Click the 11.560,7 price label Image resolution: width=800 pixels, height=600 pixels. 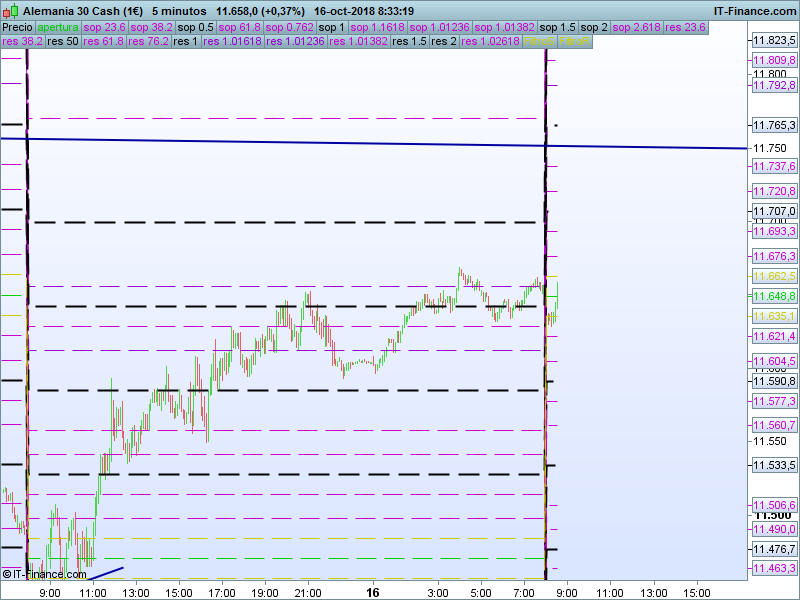point(774,425)
